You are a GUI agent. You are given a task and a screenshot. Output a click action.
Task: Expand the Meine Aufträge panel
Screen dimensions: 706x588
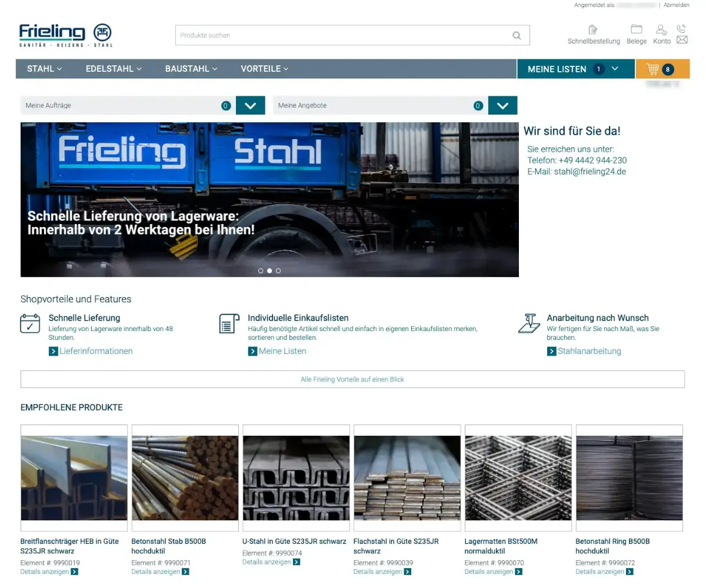[250, 105]
